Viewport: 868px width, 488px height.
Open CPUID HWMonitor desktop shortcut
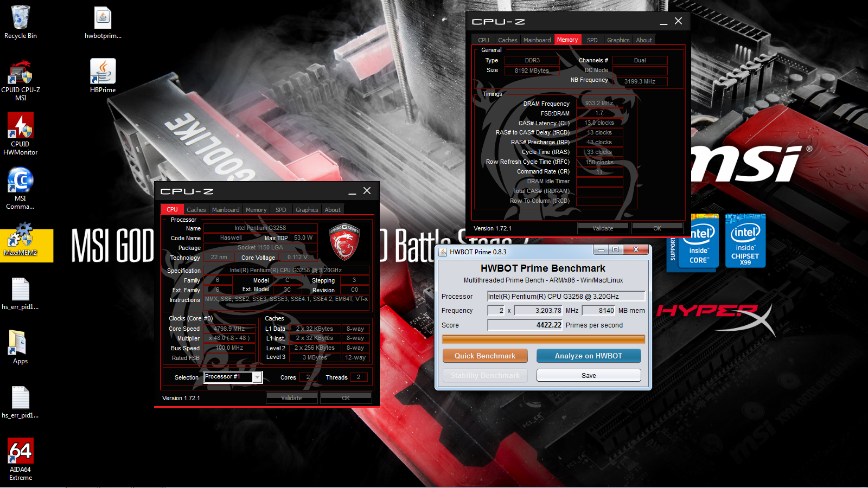pyautogui.click(x=21, y=134)
